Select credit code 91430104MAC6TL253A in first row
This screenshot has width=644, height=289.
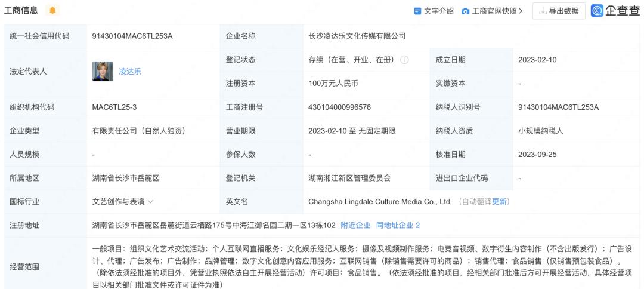click(x=132, y=36)
